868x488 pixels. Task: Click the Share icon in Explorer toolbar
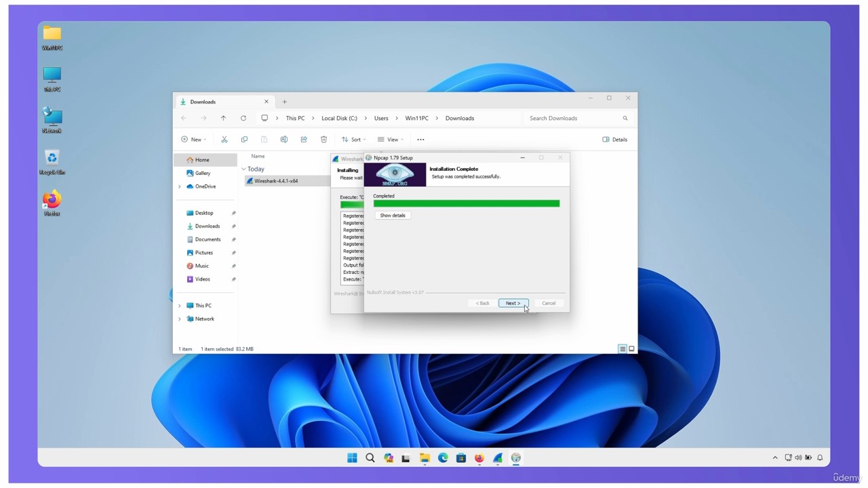(x=304, y=140)
